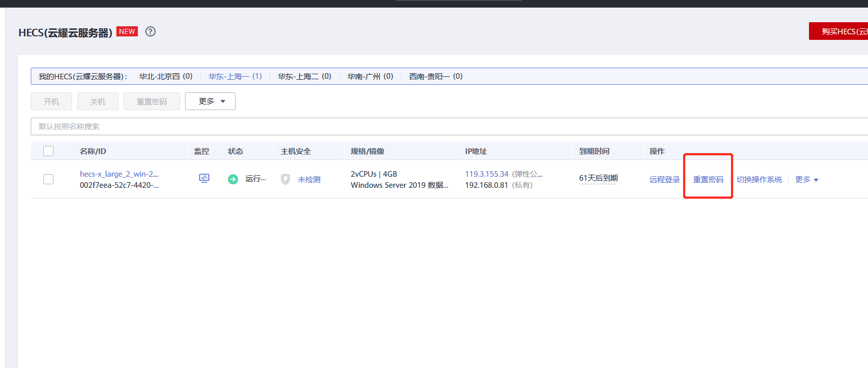Viewport: 868px width, 368px height.
Task: Click the host security shield icon
Action: 285,179
